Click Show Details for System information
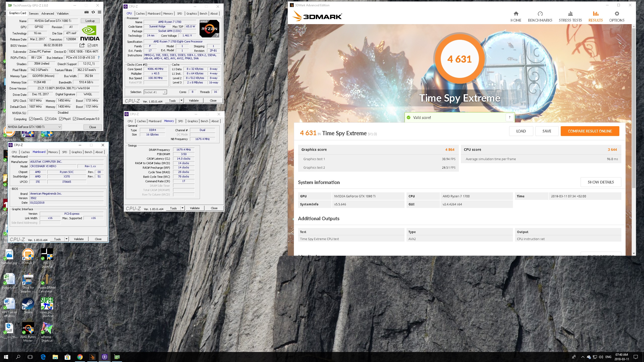 (x=601, y=182)
